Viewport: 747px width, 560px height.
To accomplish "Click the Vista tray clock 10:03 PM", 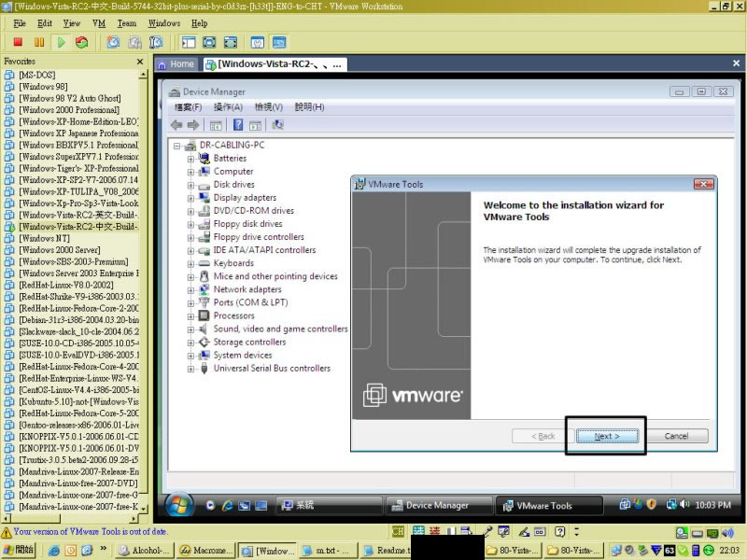I will [712, 505].
